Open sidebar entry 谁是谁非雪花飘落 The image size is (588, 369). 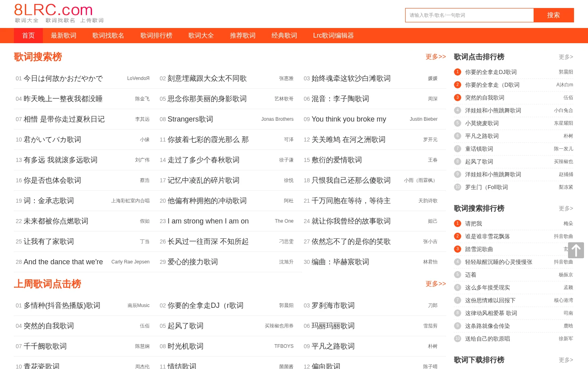(x=488, y=236)
